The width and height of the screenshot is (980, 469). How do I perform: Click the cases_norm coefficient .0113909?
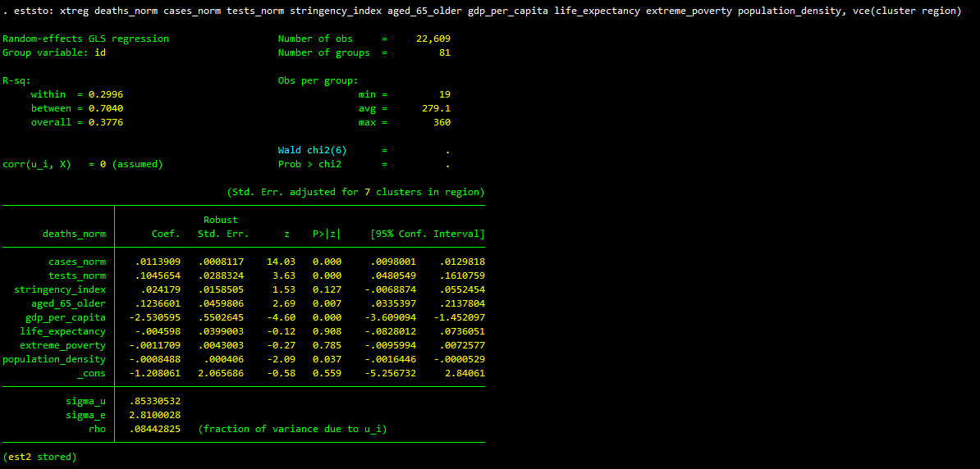[x=158, y=262]
